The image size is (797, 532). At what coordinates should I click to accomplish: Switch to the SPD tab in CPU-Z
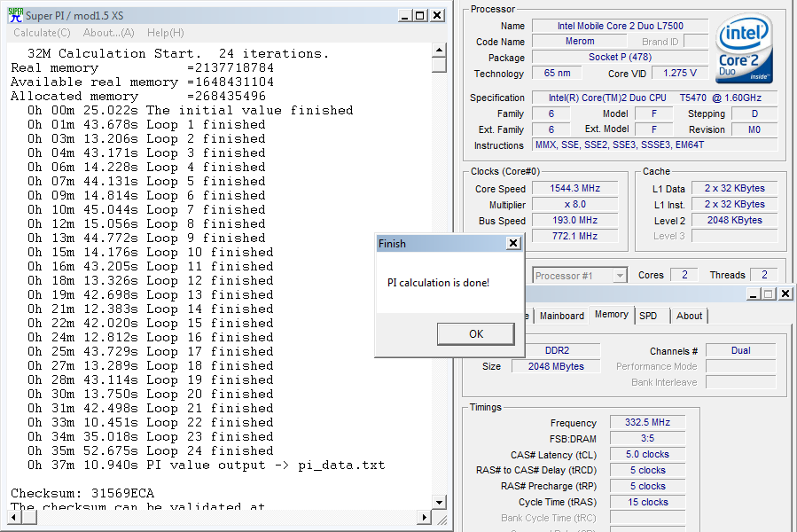(648, 316)
